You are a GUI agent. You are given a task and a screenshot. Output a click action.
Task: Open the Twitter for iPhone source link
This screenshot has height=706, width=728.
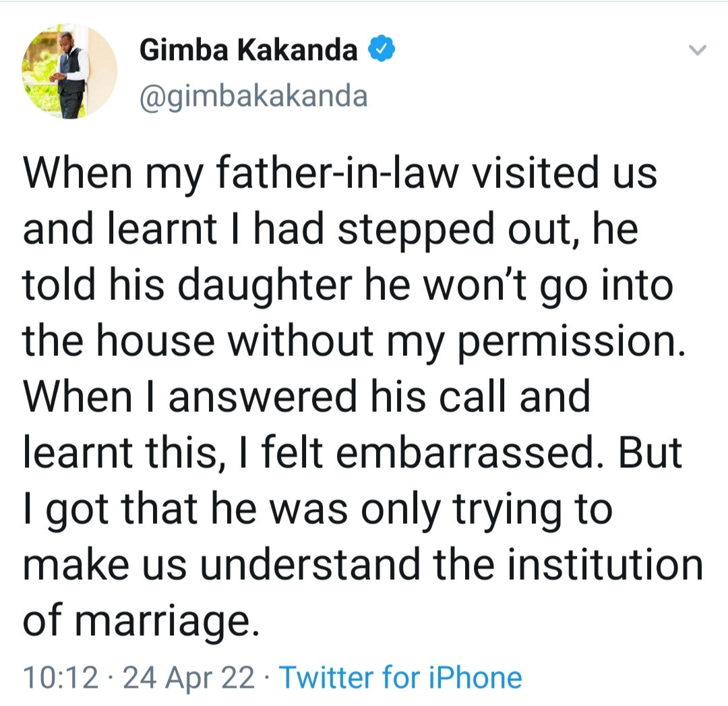400,678
